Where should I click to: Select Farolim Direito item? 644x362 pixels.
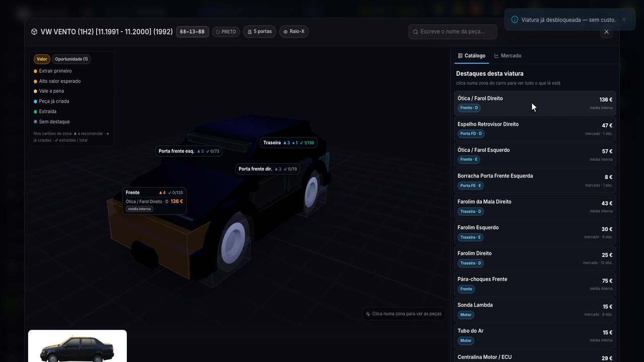pyautogui.click(x=535, y=258)
